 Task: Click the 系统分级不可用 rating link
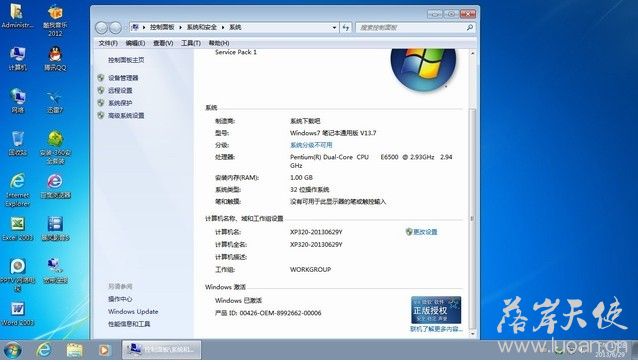[x=311, y=145]
